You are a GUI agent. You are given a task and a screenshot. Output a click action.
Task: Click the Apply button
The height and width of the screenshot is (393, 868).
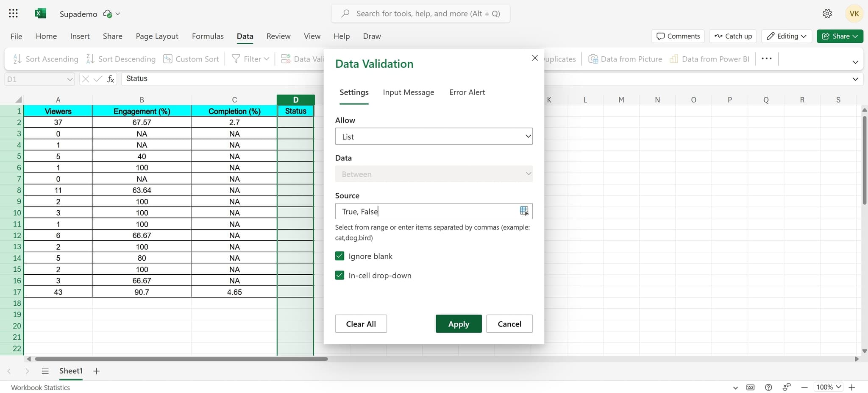click(458, 323)
